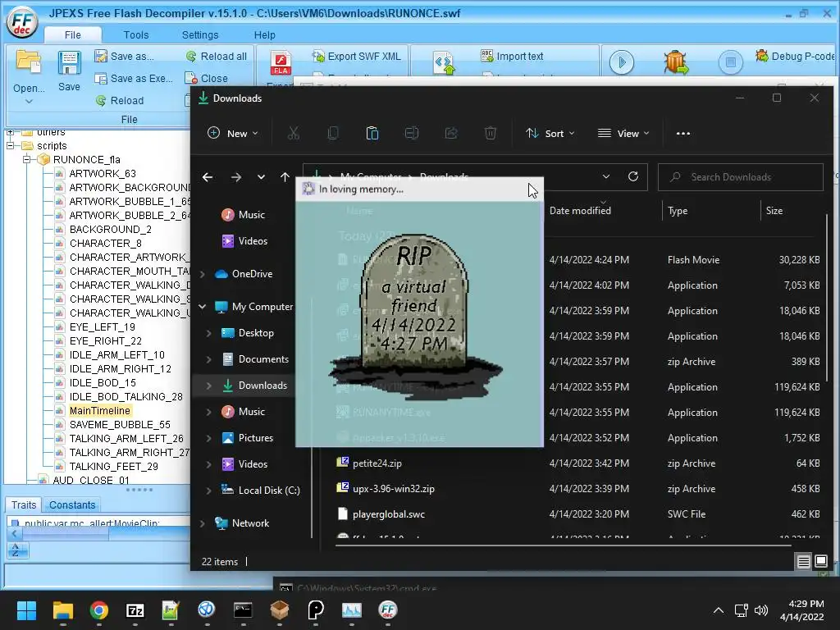The image size is (840, 630).
Task: Open the New dropdown in Downloads window
Action: click(x=233, y=134)
